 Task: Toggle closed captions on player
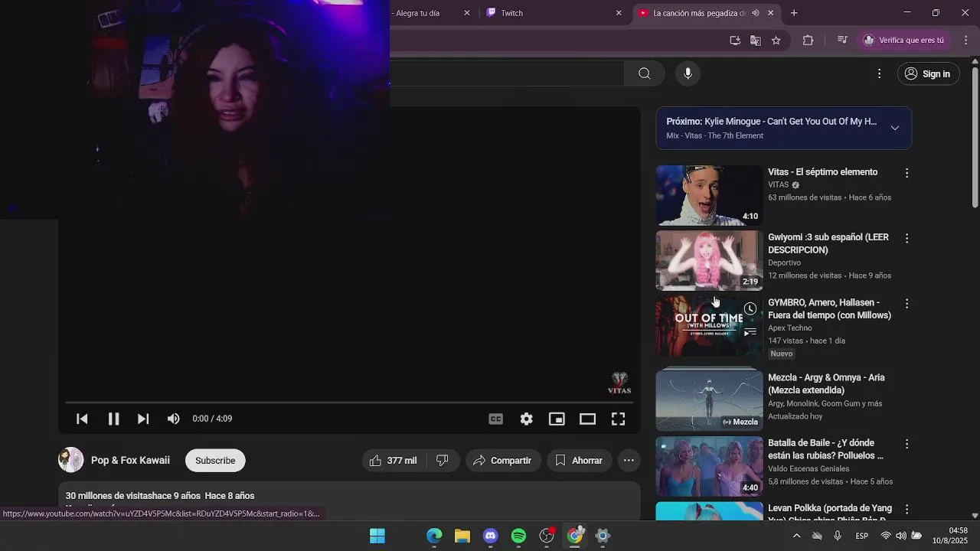(496, 419)
